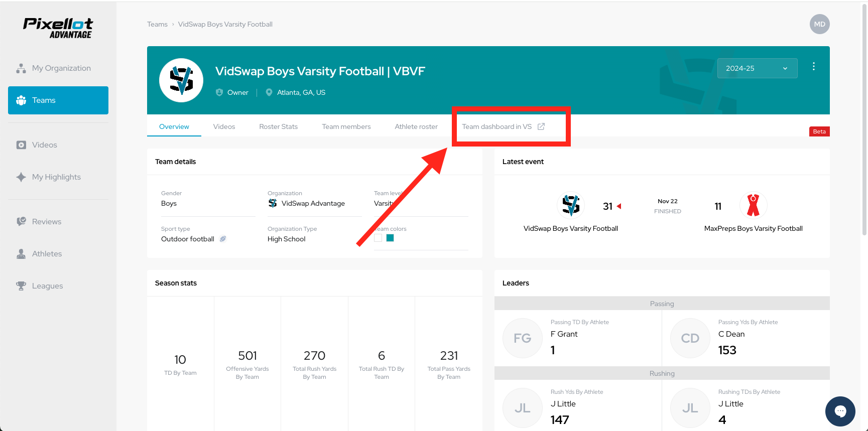Click the My Organization hierarchy icon
This screenshot has width=868, height=431.
tap(21, 68)
